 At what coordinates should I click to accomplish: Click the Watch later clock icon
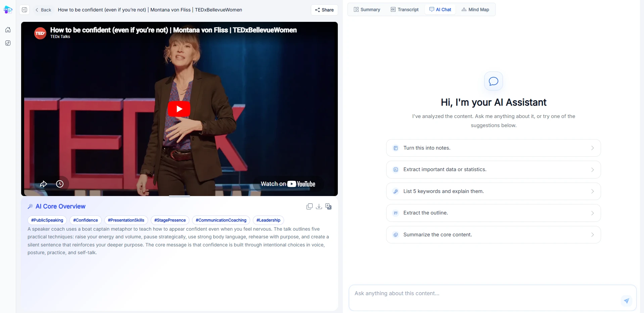60,184
